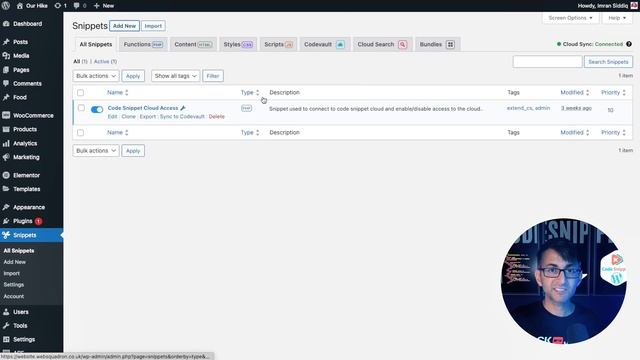The width and height of the screenshot is (640, 360).
Task: Click the Clone link under the snippet
Action: 129,117
